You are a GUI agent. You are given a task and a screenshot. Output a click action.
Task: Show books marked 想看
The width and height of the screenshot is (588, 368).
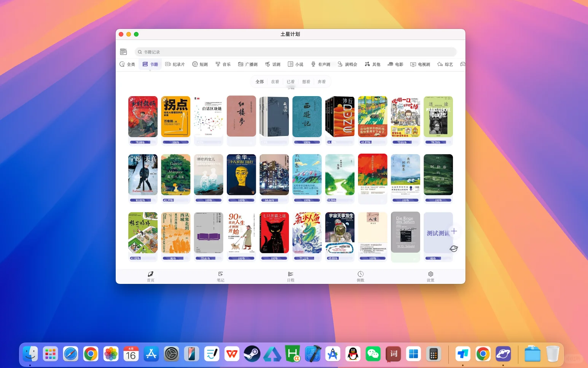pos(306,82)
